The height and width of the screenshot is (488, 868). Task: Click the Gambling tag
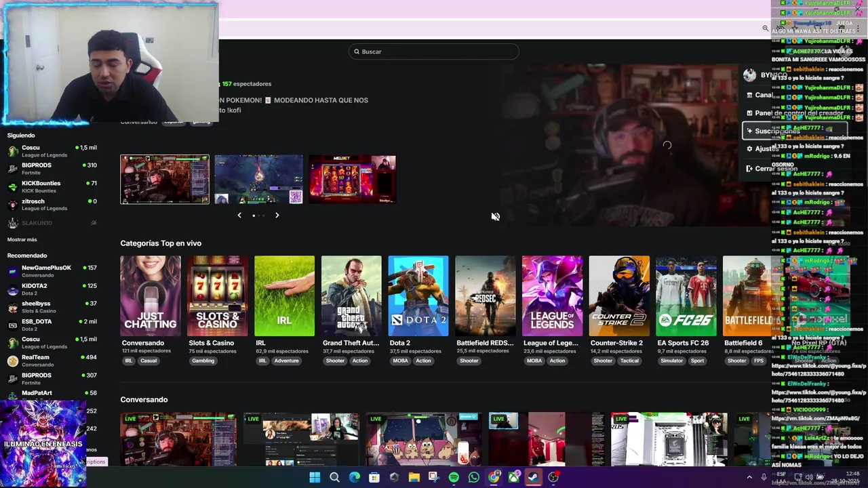point(203,361)
